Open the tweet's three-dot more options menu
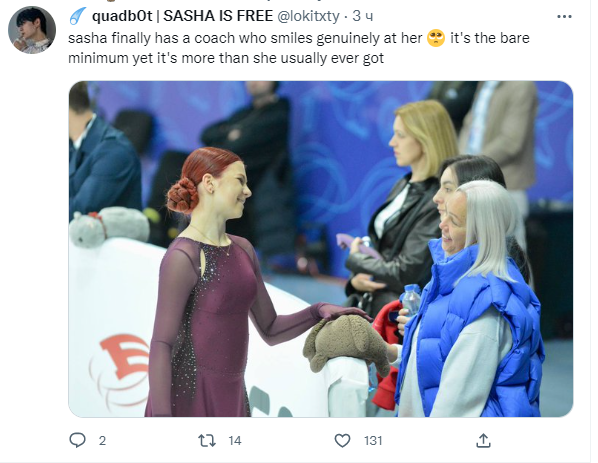 pyautogui.click(x=564, y=17)
